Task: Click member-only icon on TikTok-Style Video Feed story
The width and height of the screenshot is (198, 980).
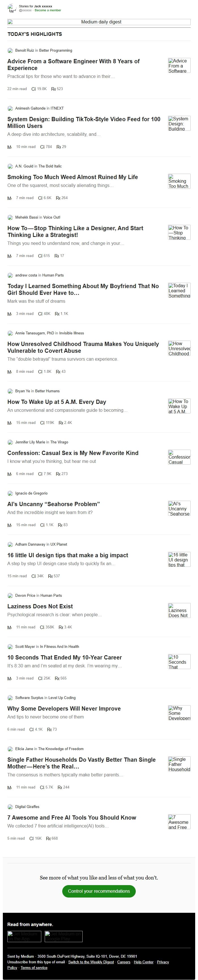Action: click(10, 147)
